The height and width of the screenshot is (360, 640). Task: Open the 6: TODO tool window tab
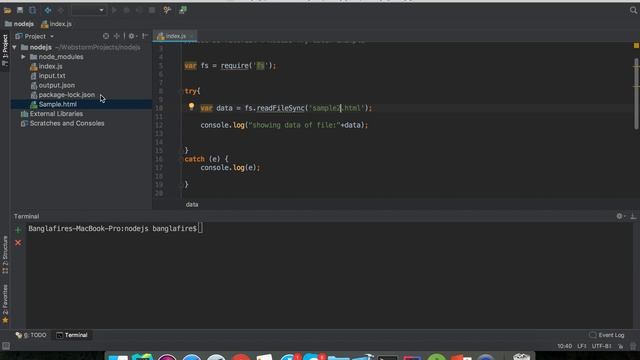click(31, 335)
